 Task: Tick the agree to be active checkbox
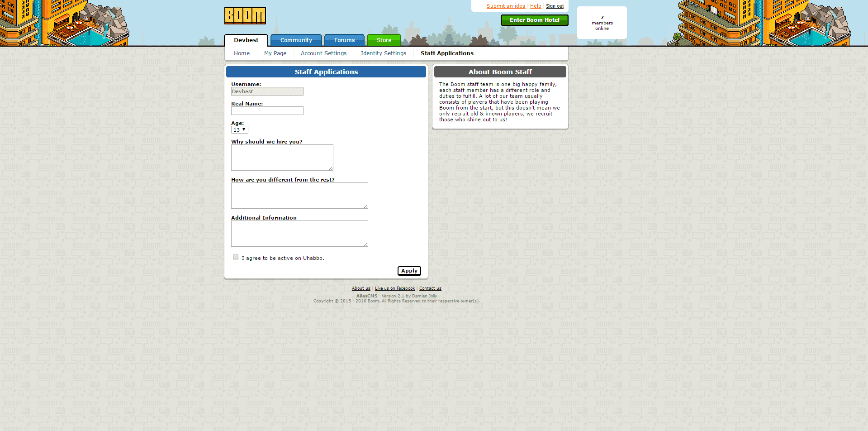236,257
